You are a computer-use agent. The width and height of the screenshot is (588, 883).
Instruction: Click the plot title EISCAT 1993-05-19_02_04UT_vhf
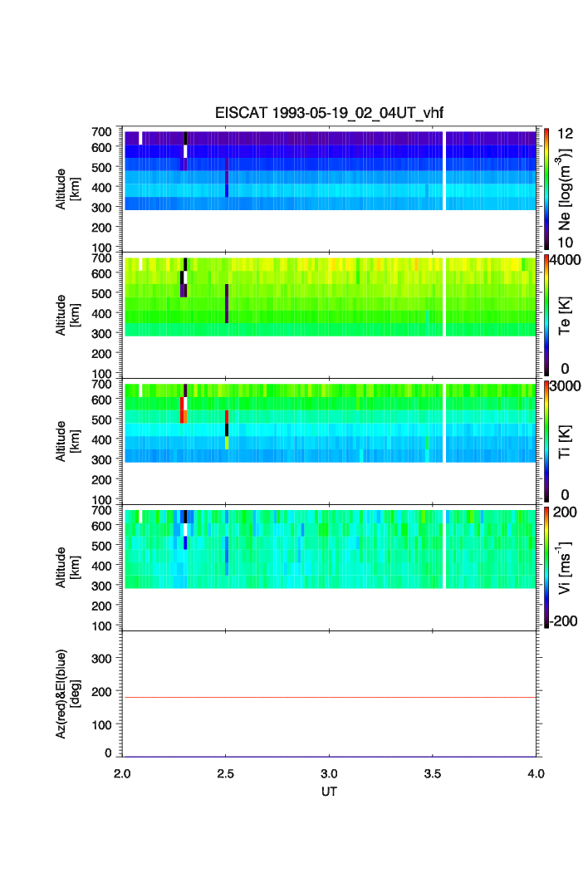click(330, 114)
